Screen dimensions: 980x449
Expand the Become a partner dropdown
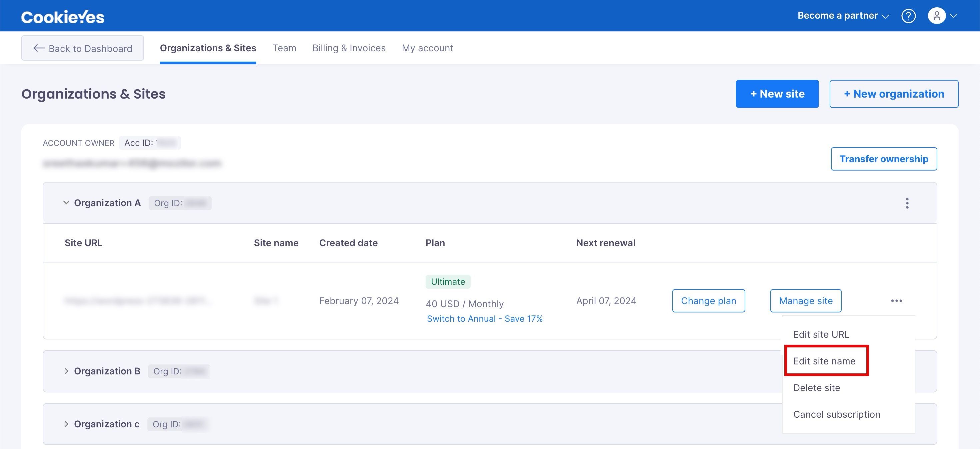coord(843,16)
